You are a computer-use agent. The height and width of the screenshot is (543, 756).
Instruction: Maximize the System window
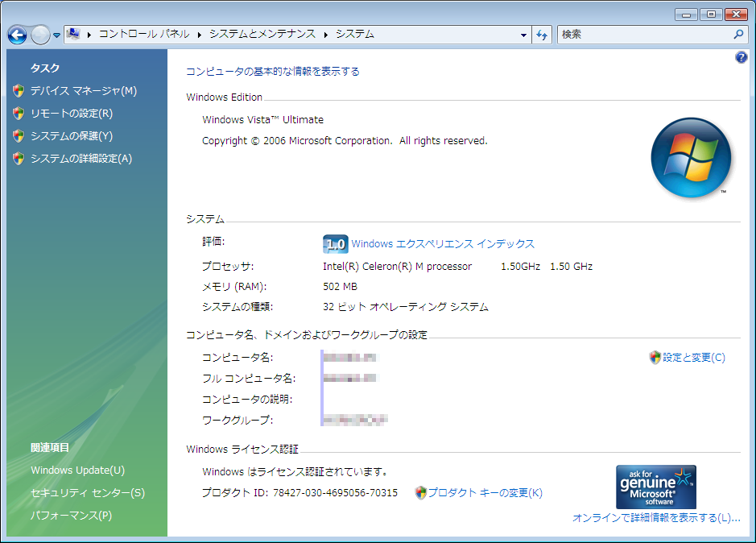[711, 15]
